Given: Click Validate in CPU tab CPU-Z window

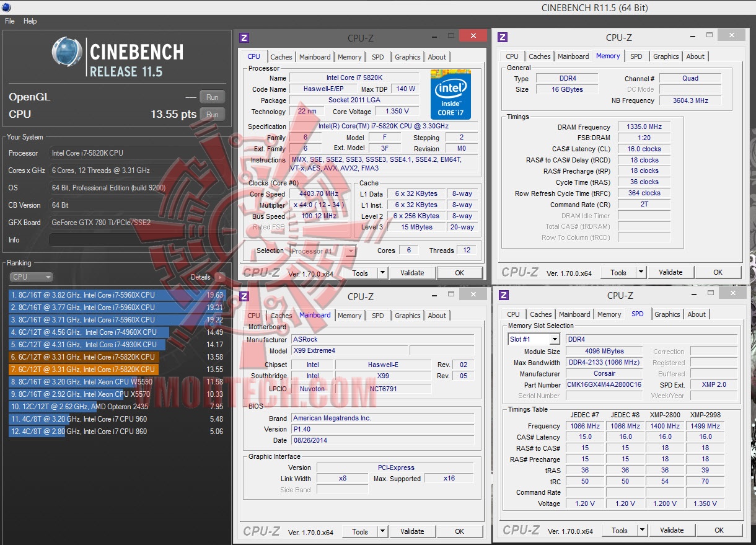Looking at the screenshot, I should (412, 273).
